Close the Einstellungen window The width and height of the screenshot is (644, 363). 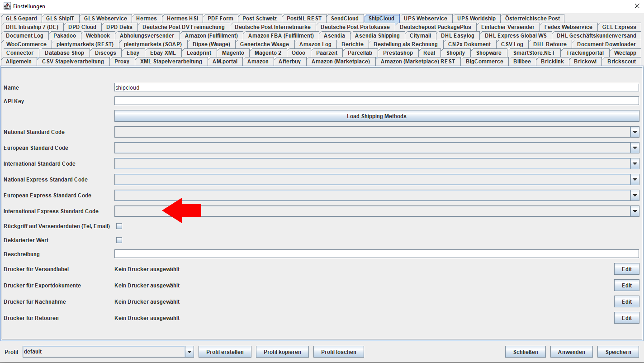pyautogui.click(x=637, y=6)
